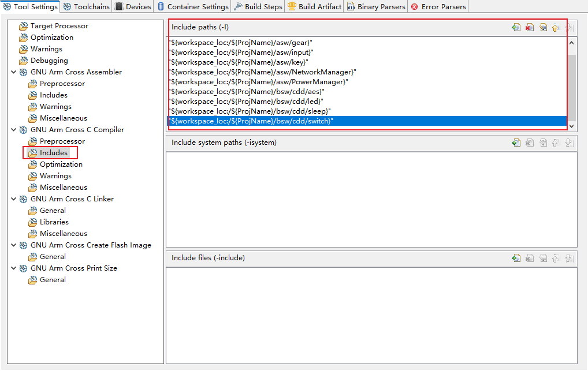588x371 pixels.
Task: Edit selected include path (-I)
Action: [x=543, y=27]
